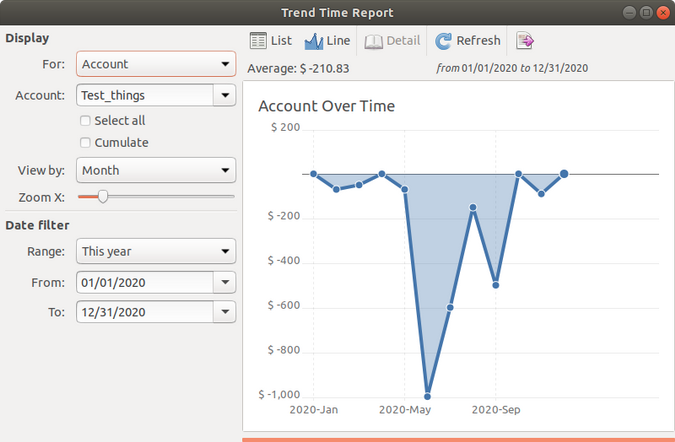
Task: Open the Detail view toggle
Action: click(392, 41)
